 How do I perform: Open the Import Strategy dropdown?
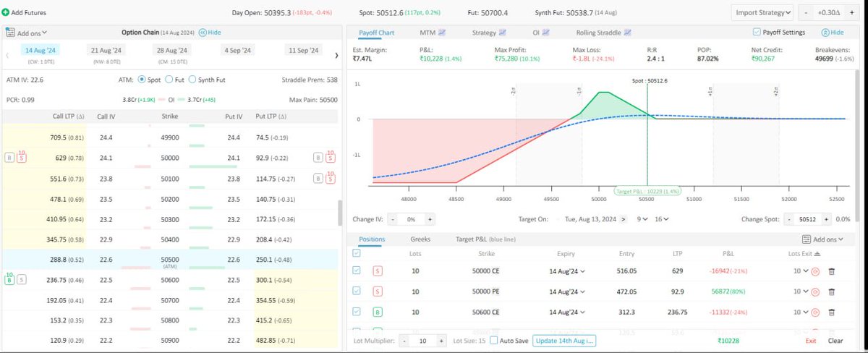763,12
